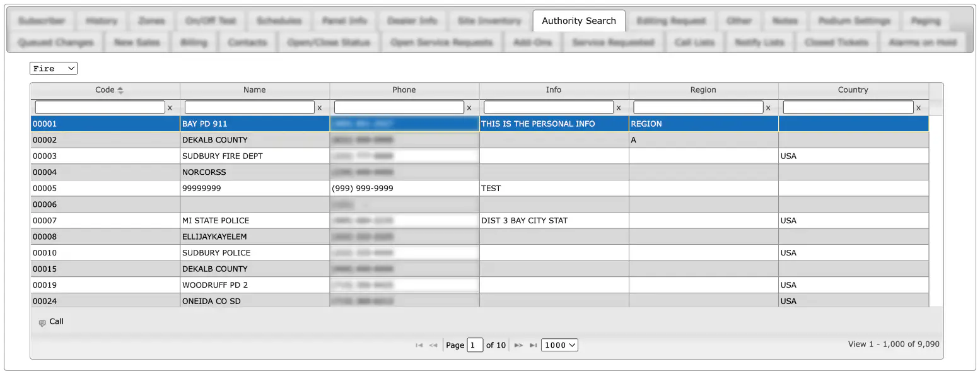The height and width of the screenshot is (376, 980).
Task: Select the ELLIJAYKAYELEM row
Action: point(480,237)
